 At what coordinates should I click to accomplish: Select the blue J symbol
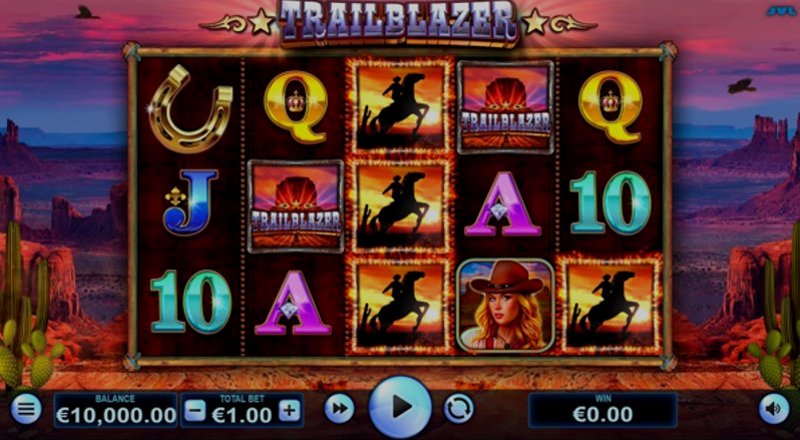pos(190,202)
